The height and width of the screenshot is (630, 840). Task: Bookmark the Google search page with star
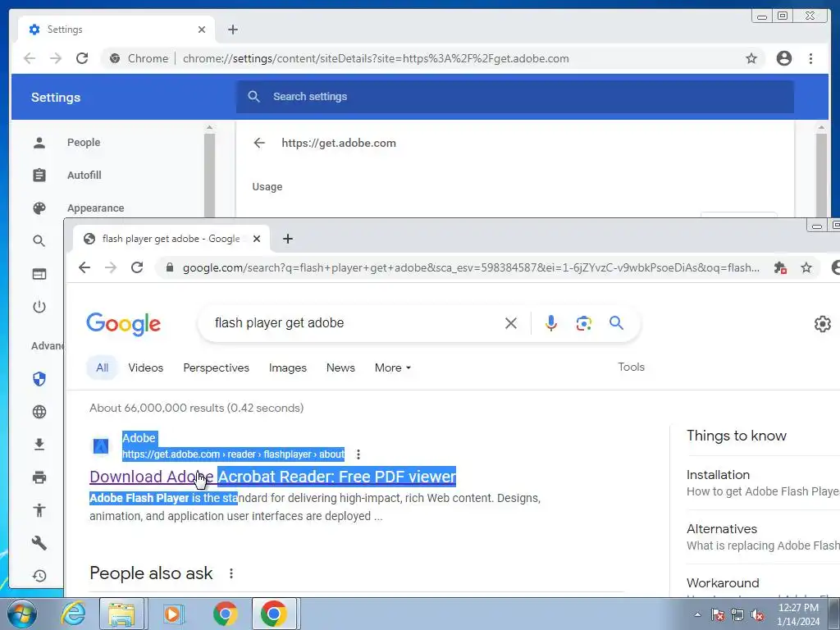[806, 267]
